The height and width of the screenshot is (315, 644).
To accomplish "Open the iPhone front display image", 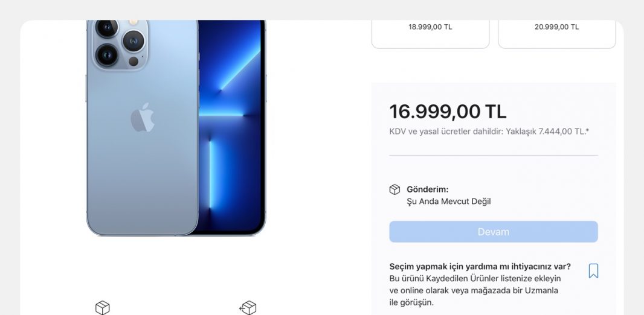I will tap(231, 127).
